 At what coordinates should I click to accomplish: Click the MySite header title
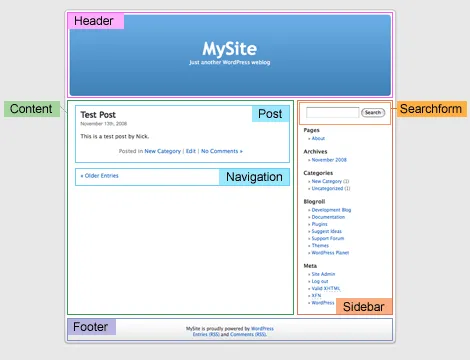230,49
